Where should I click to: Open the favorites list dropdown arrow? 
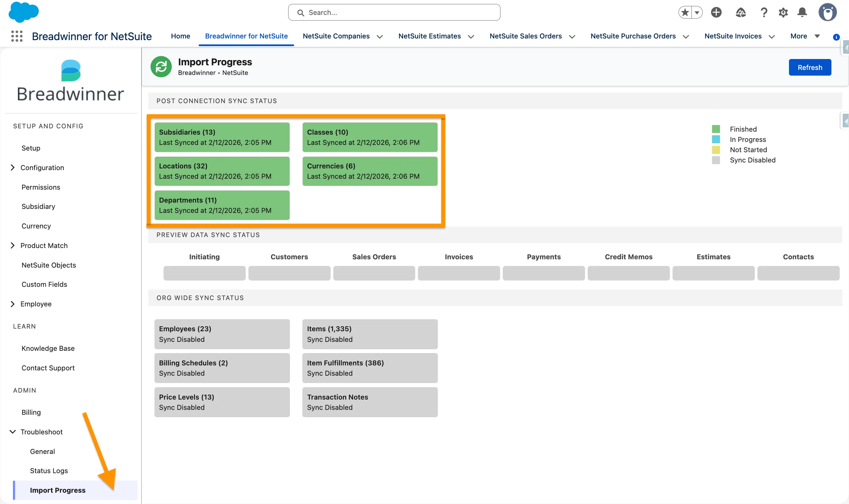pyautogui.click(x=697, y=13)
